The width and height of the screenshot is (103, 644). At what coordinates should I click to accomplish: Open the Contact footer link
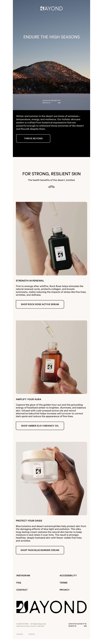coord(22,590)
